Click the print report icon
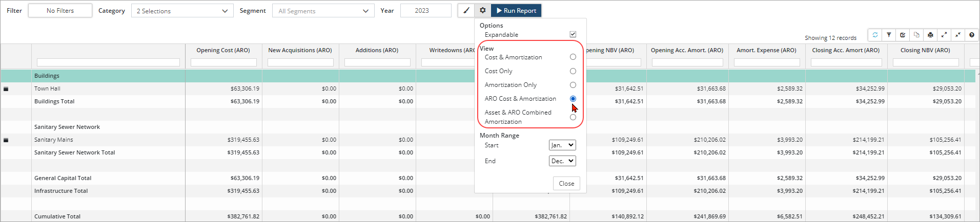 pos(930,35)
